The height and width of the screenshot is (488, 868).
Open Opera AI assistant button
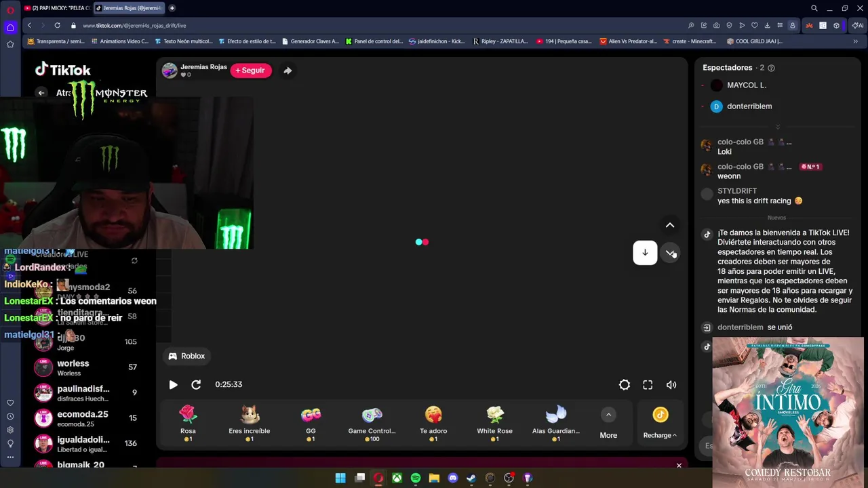[858, 25]
